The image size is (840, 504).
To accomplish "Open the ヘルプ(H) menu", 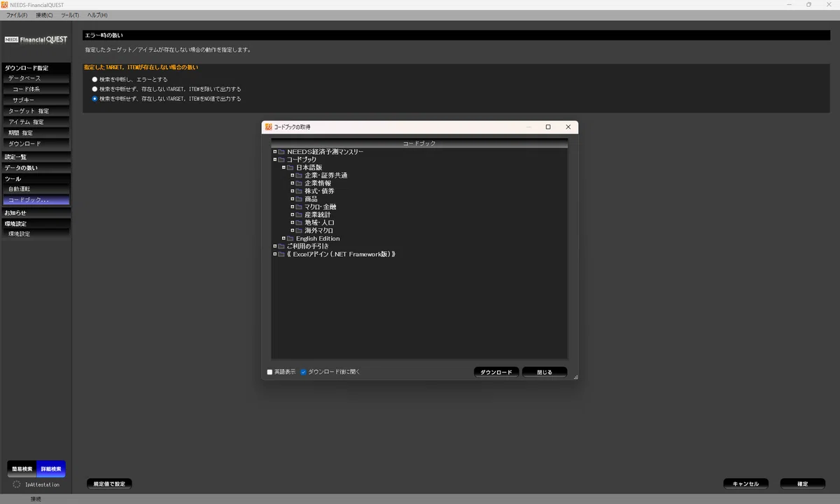I will pos(97,15).
